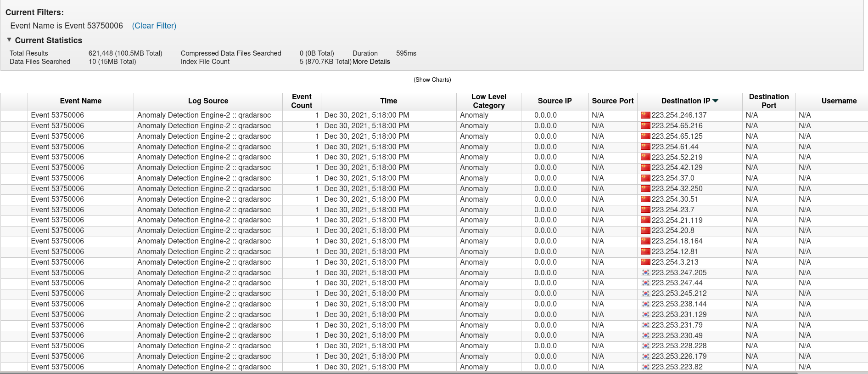Click the Total Results value 621,448 (100.5MB Total)

125,53
